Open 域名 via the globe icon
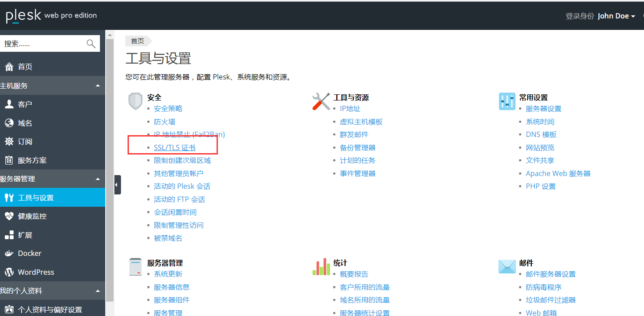The image size is (644, 316). (x=8, y=123)
